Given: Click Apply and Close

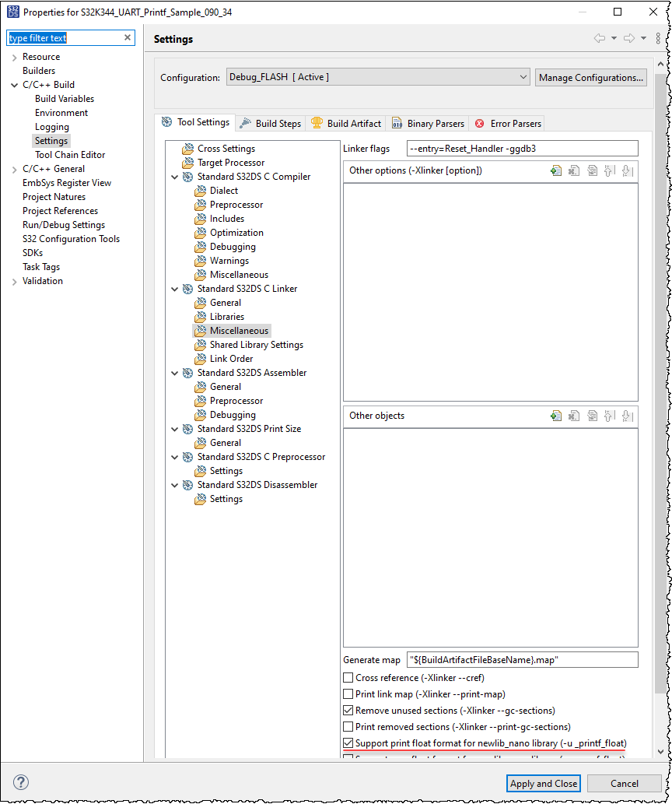Looking at the screenshot, I should point(543,783).
